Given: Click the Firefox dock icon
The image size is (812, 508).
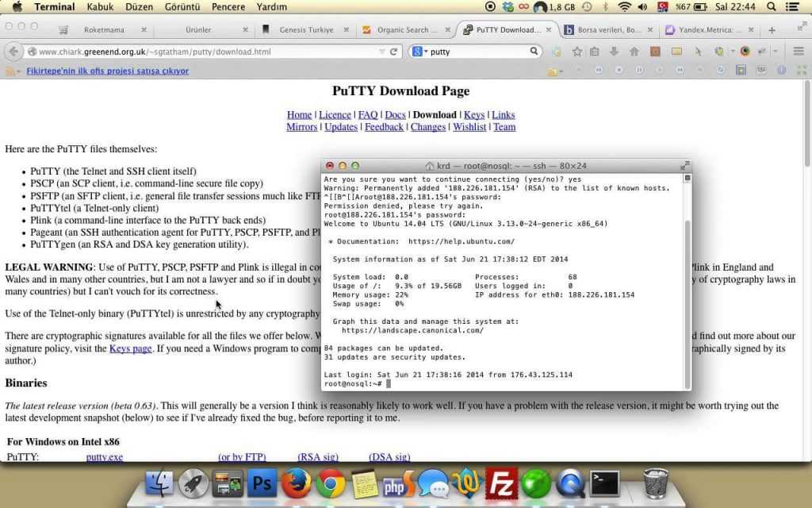Looking at the screenshot, I should (x=296, y=483).
